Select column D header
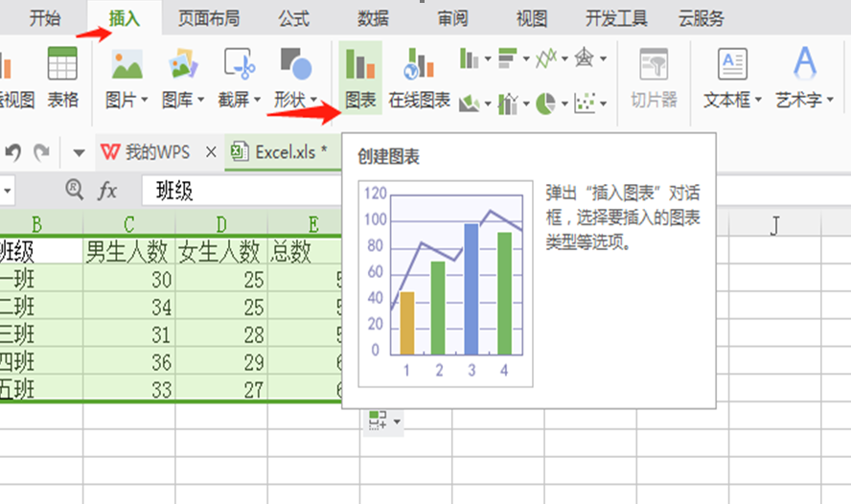The width and height of the screenshot is (851, 504). [x=221, y=223]
